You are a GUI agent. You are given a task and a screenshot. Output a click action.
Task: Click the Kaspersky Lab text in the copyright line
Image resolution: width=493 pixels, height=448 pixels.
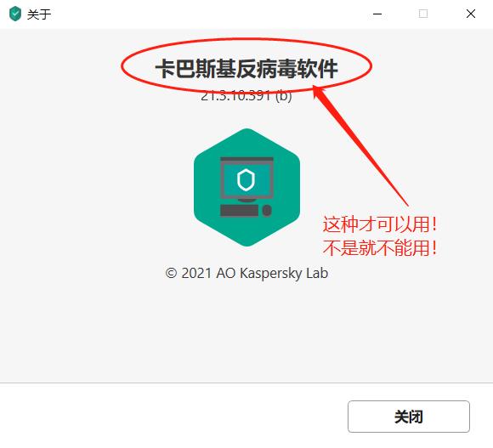pos(284,273)
